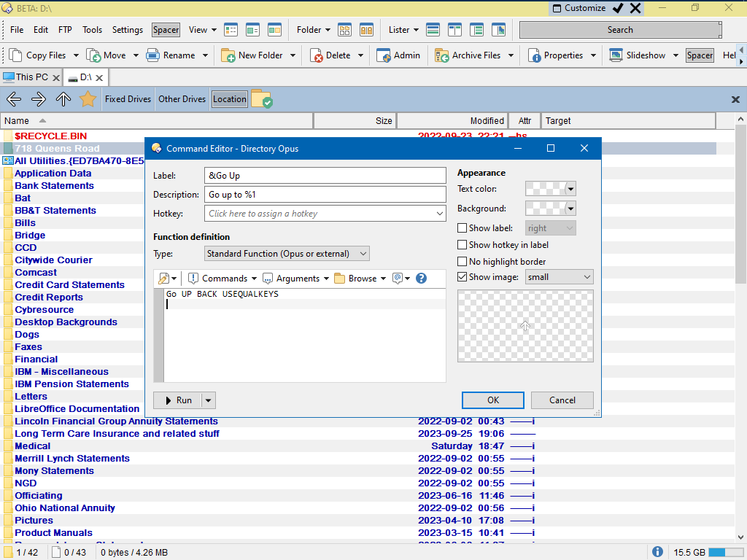
Task: Go back with the left arrow
Action: tap(14, 99)
